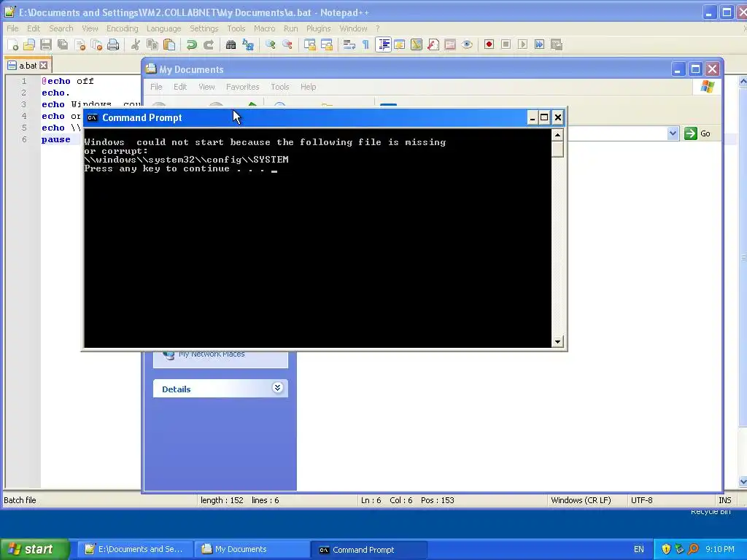Click the Windows start button
The height and width of the screenshot is (560, 747).
(34, 549)
